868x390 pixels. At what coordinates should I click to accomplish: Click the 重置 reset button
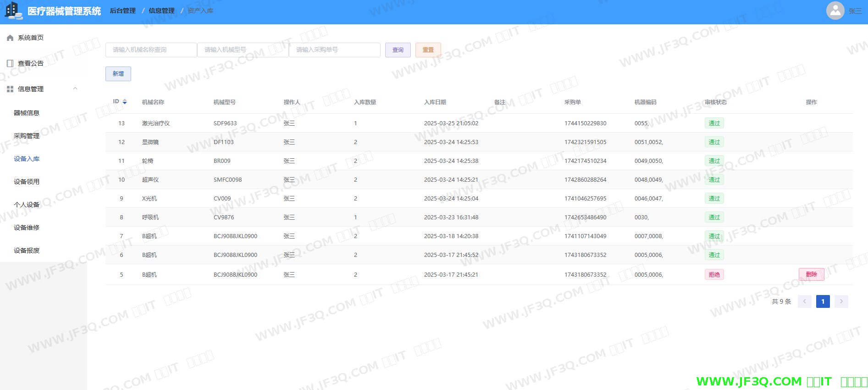point(428,50)
